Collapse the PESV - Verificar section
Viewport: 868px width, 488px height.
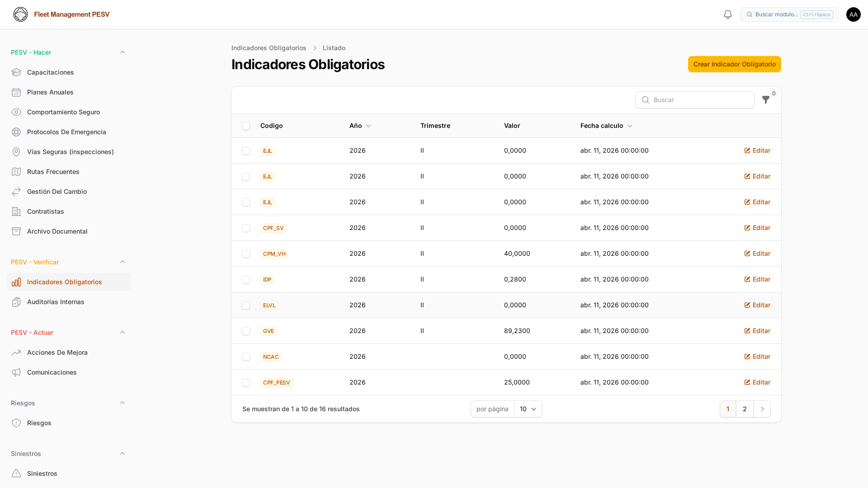(123, 262)
